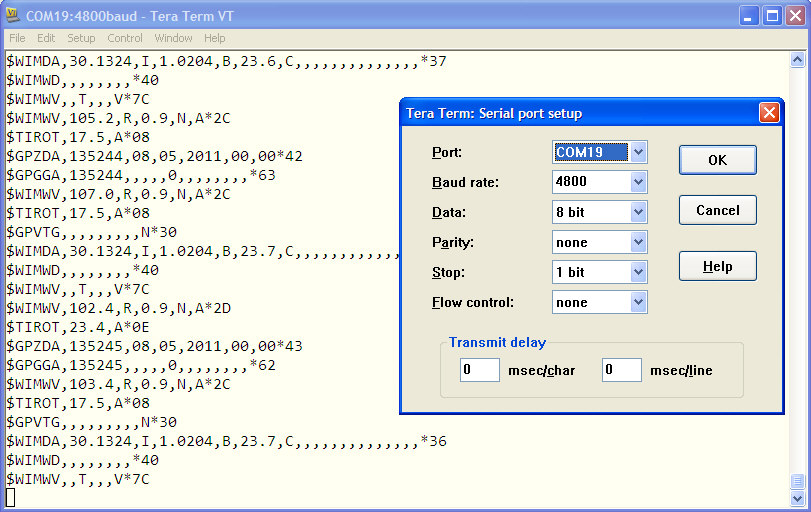Click the line $TIROT,23.4,A*0E
Viewport: 811px width, 512px height.
(x=78, y=327)
